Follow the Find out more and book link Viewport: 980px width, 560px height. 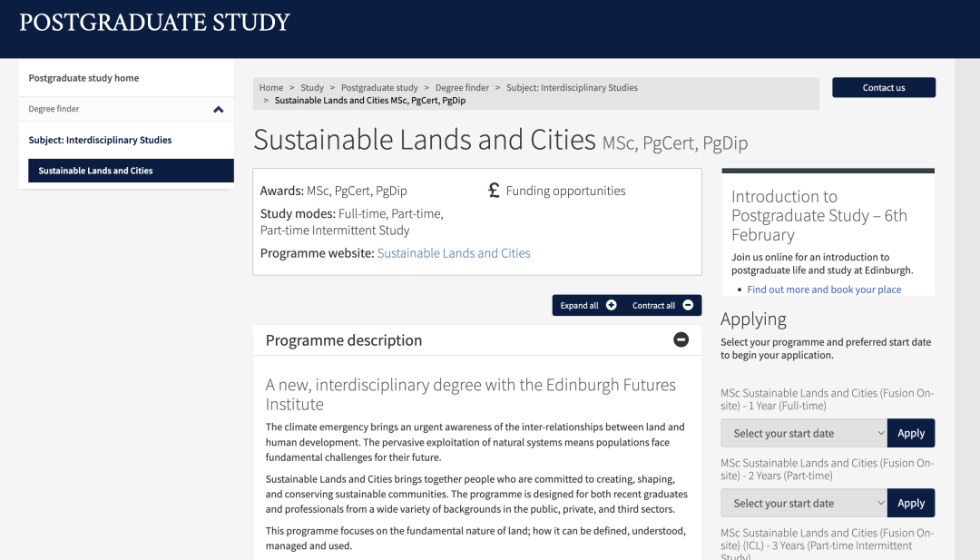click(824, 290)
